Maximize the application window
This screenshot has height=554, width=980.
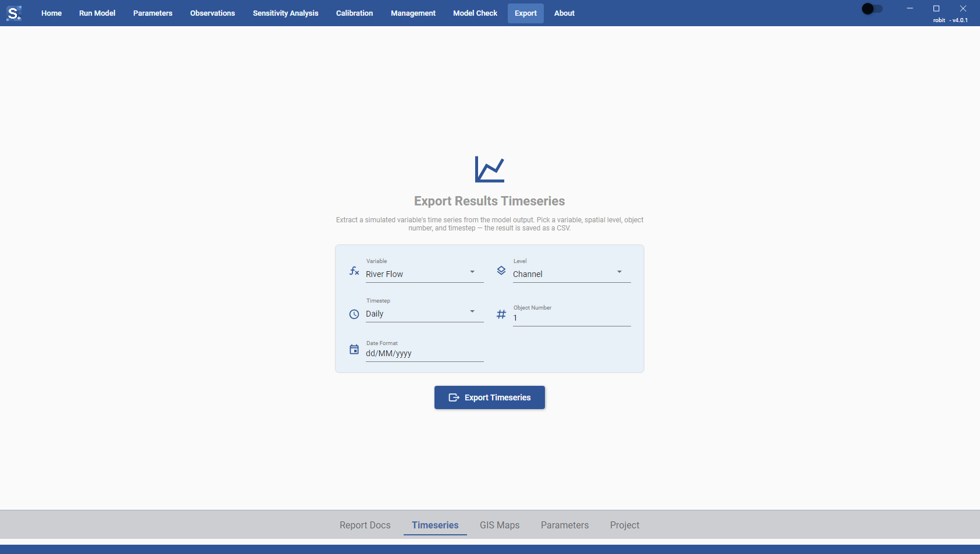pyautogui.click(x=936, y=8)
